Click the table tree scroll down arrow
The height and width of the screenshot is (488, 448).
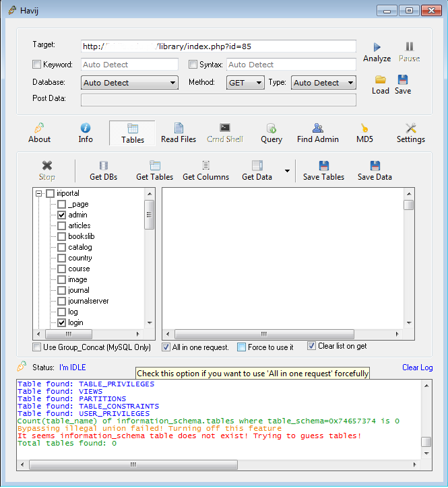150,322
